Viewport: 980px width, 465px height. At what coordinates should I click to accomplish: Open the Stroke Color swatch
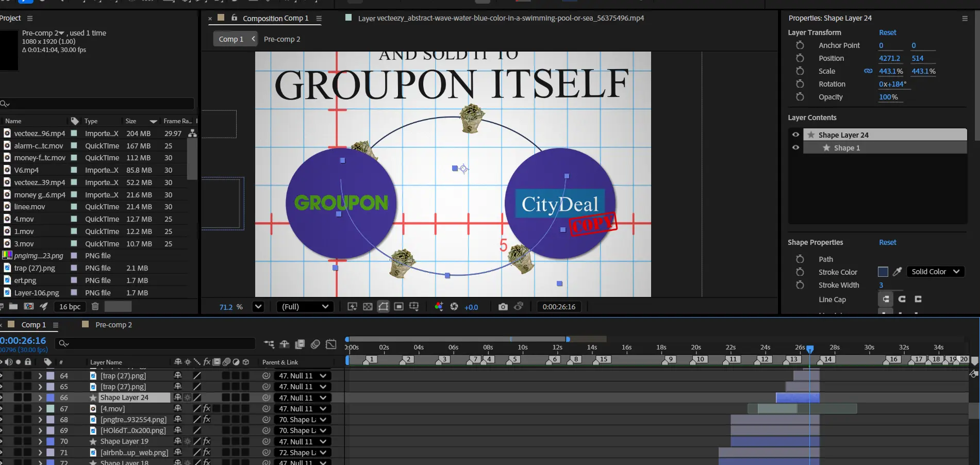[883, 272]
